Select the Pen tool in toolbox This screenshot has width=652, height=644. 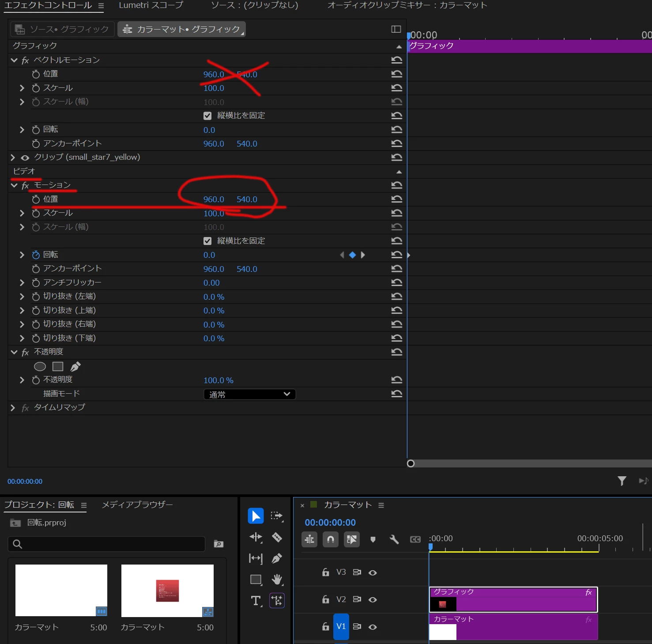[277, 558]
